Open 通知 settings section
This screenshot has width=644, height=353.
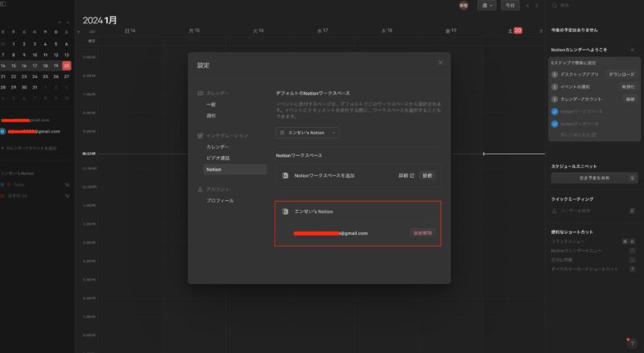tap(211, 116)
